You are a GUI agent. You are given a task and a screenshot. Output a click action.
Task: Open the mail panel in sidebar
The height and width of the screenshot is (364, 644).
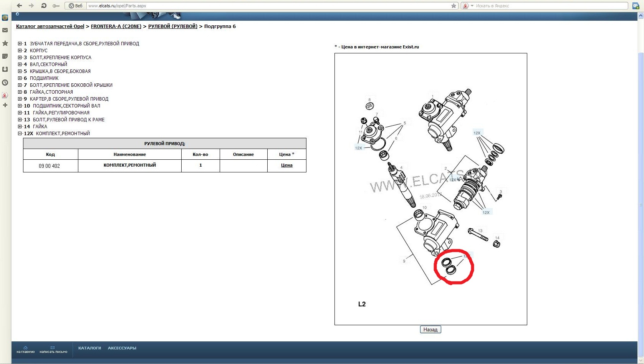(x=5, y=30)
